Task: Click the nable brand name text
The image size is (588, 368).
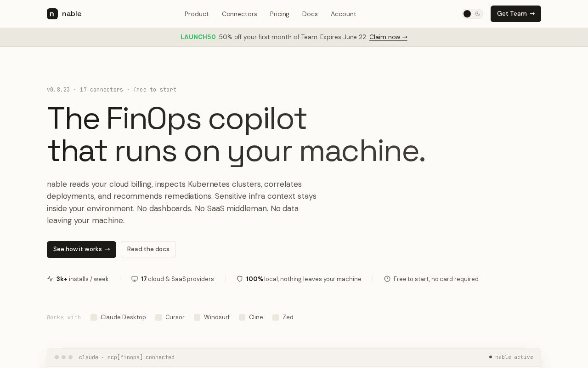Action: (72, 14)
